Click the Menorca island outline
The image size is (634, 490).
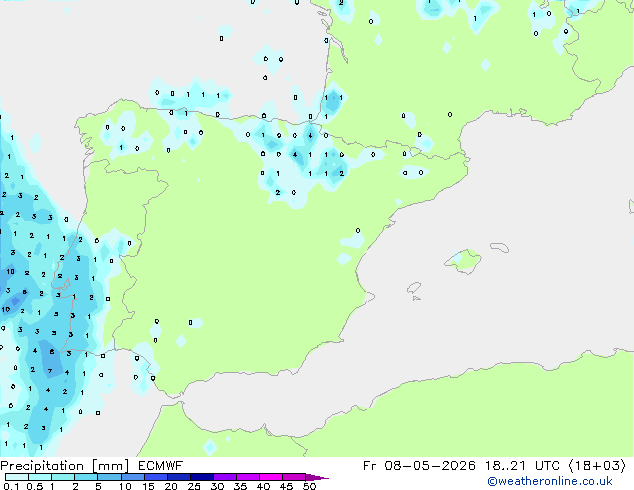click(500, 247)
